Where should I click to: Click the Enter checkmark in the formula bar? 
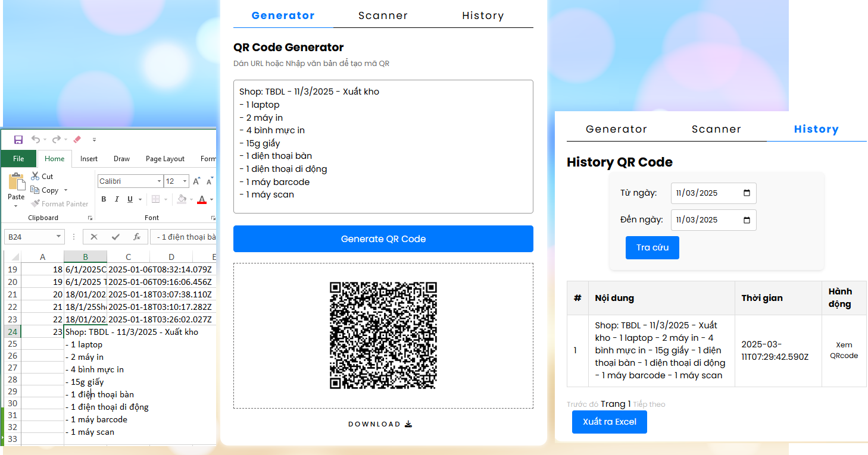[115, 237]
